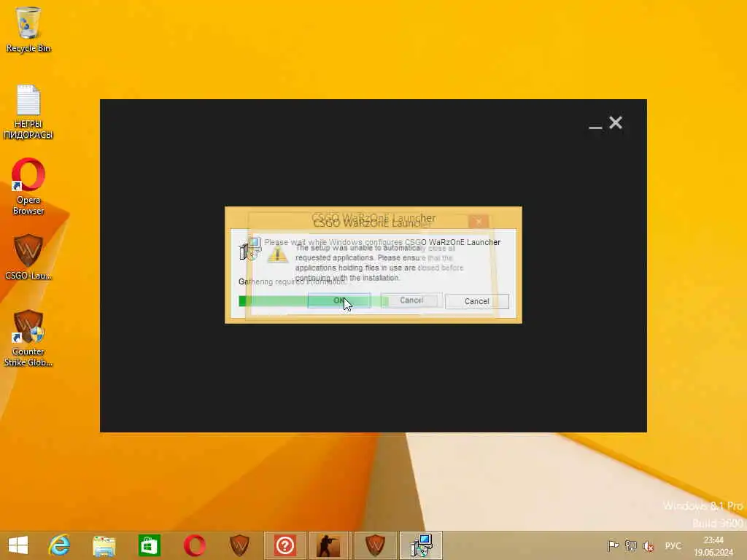Image resolution: width=747 pixels, height=560 pixels.
Task: Open Internet Explorer from the taskbar
Action: click(60, 545)
